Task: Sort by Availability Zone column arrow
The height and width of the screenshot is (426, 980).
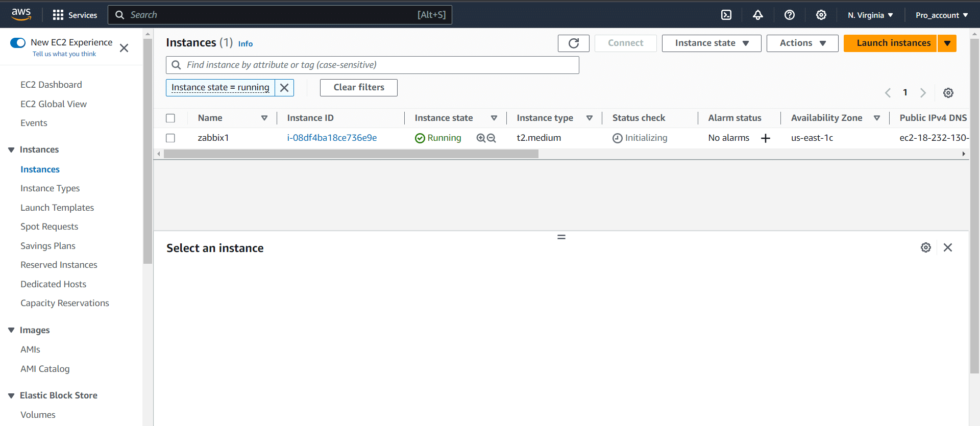Action: [x=877, y=118]
